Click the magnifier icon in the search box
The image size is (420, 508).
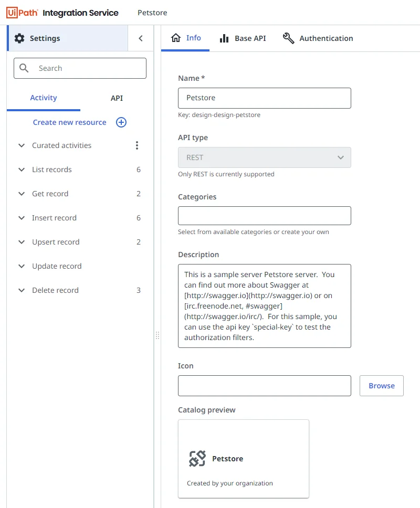(x=24, y=68)
